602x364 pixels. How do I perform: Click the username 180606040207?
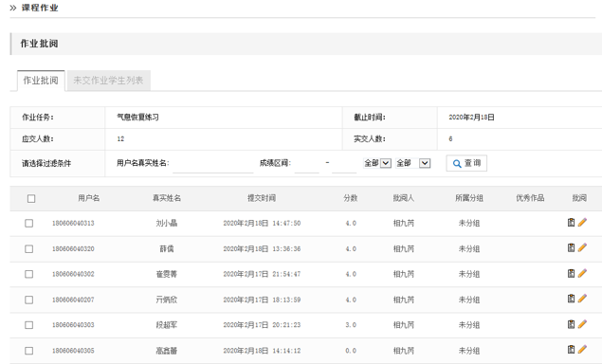(73, 300)
